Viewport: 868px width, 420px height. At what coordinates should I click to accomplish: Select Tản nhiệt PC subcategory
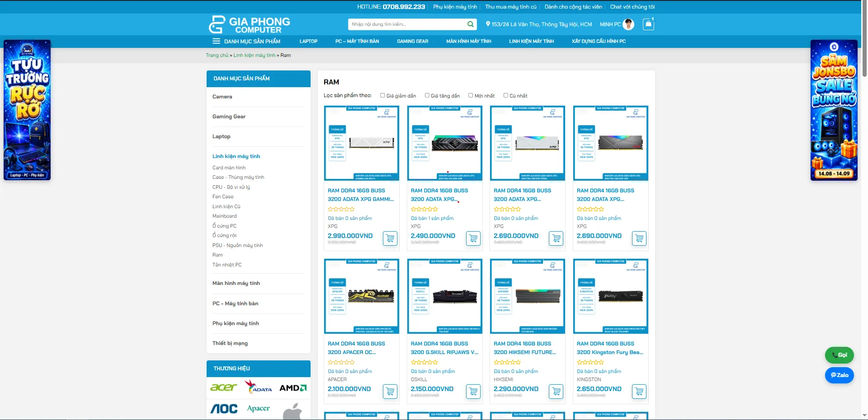pos(227,265)
